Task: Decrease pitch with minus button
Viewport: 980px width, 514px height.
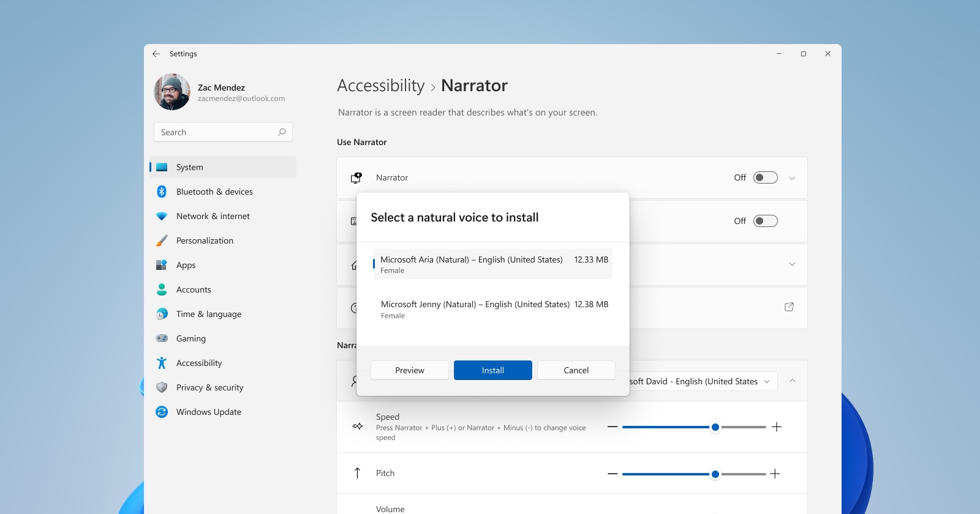Action: tap(612, 474)
